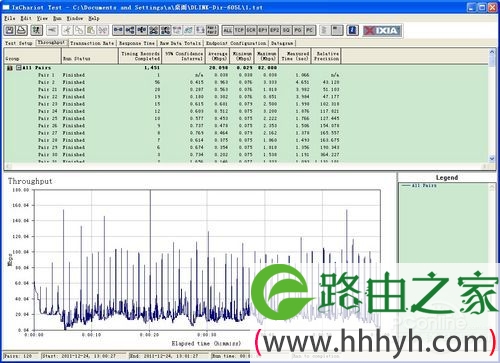Open the Endpoint Configuration tab

(236, 43)
